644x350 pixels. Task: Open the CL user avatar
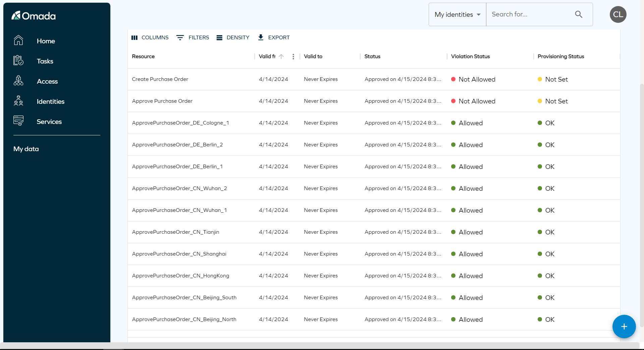618,14
